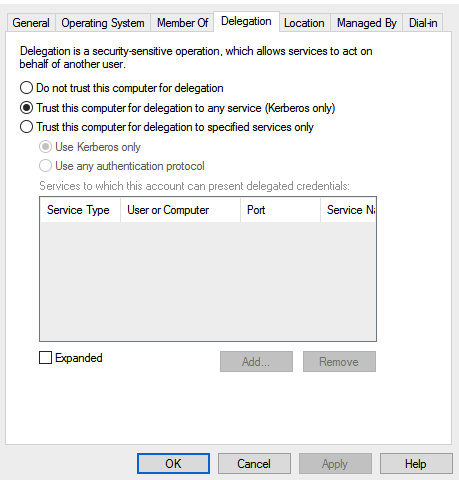Viewport: 459px width, 480px height.
Task: Click the Service Name column header
Action: click(348, 210)
